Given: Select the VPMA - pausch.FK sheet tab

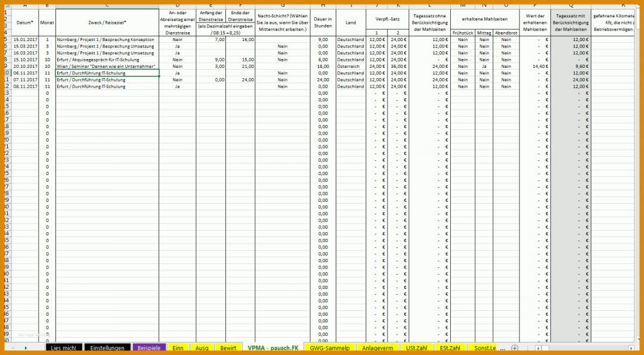Looking at the screenshot, I should [x=273, y=348].
